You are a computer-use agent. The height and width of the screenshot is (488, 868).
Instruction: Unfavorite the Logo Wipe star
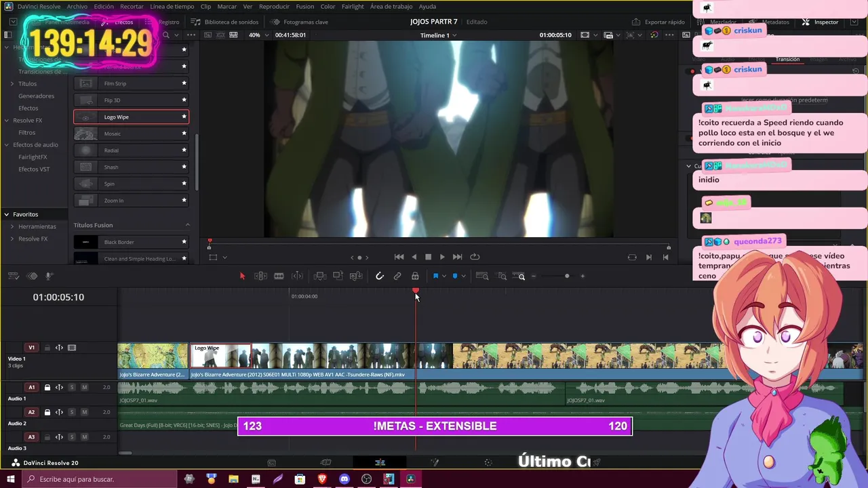[x=184, y=117]
